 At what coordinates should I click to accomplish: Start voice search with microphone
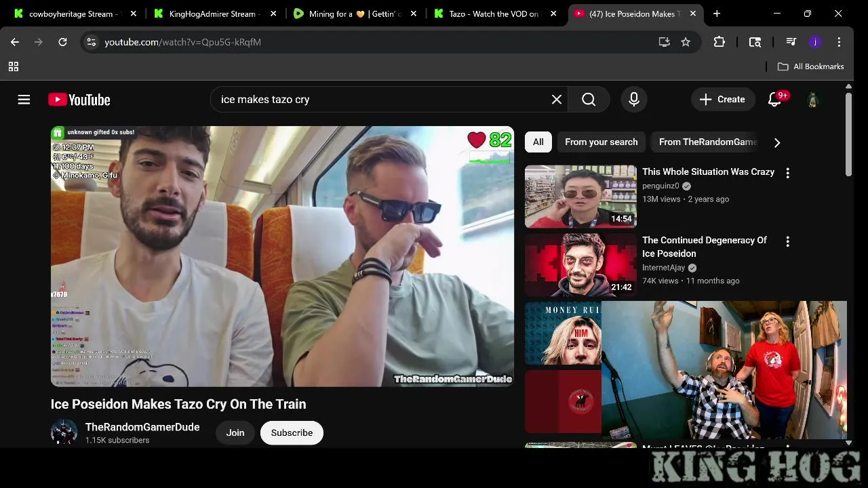pos(634,100)
